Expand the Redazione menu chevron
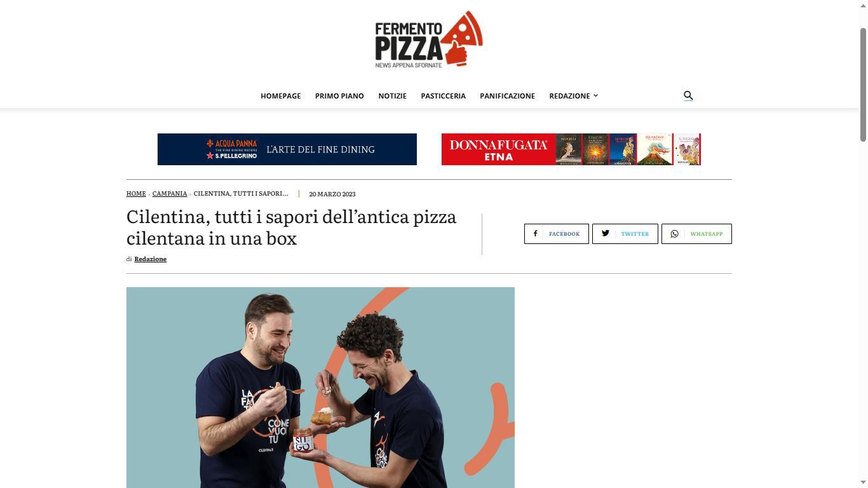The image size is (868, 488). [595, 95]
